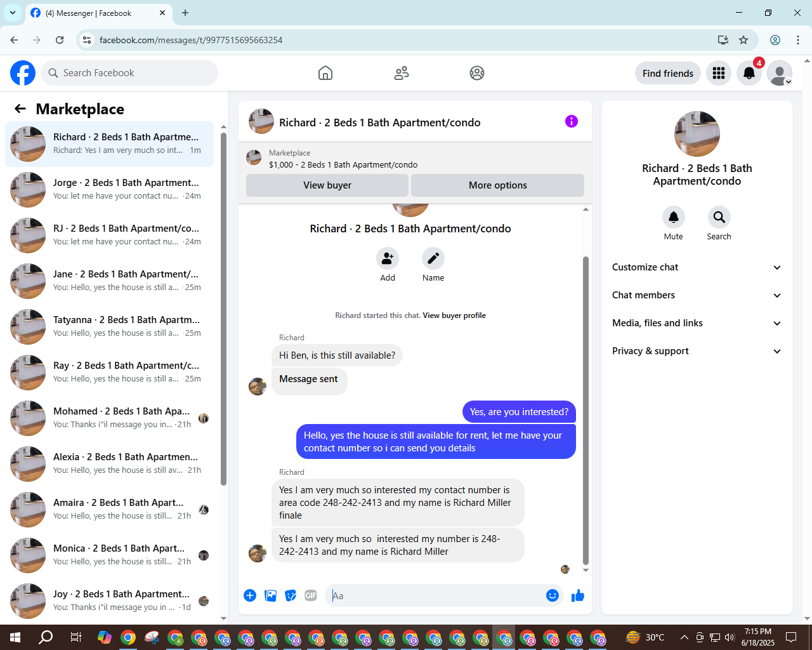Screen dimensions: 812x650
Task: Open Jane's conversation
Action: [110, 281]
